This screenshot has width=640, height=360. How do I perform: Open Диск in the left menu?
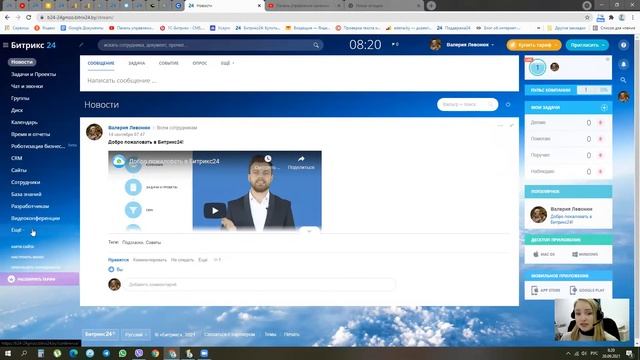(17, 110)
